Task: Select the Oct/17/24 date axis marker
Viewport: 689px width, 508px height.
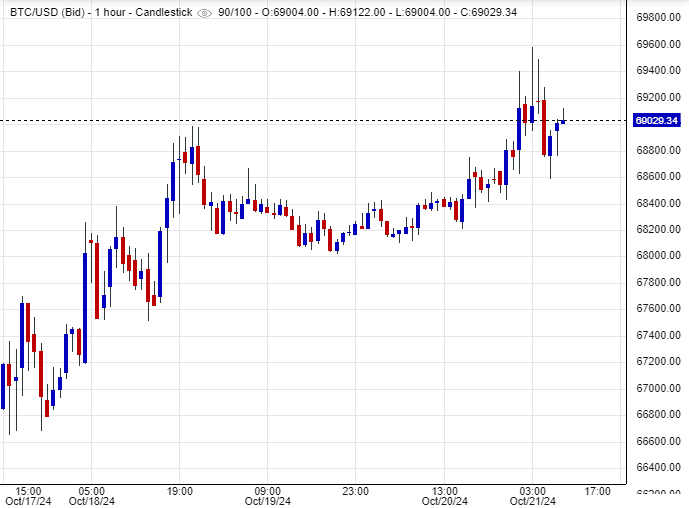Action: tap(28, 501)
